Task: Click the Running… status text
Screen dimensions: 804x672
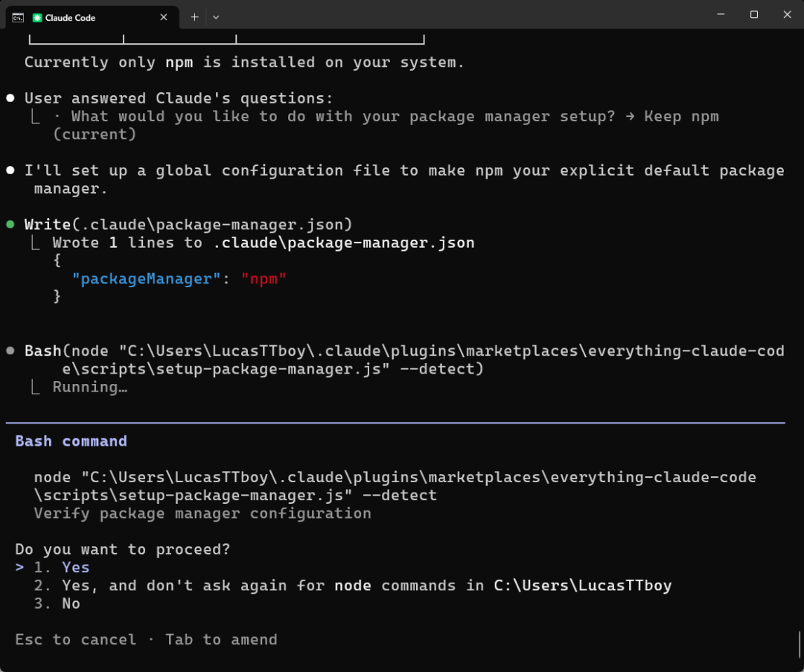Action: [90, 387]
